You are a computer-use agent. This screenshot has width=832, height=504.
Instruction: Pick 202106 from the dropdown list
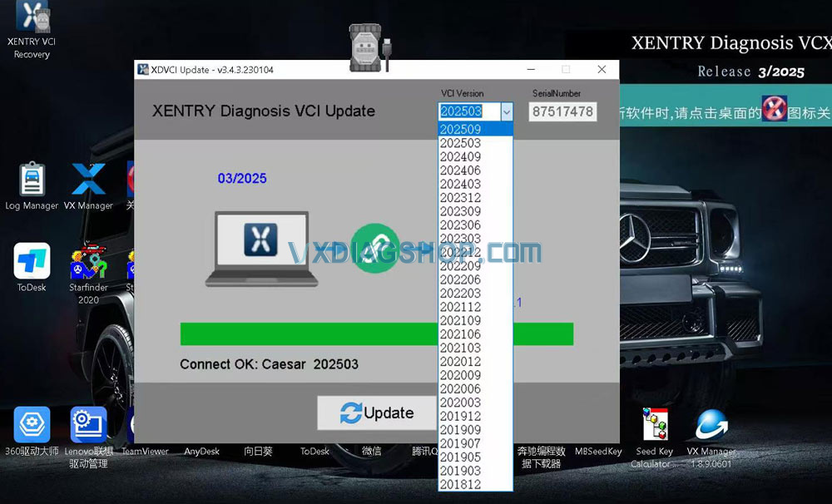tap(475, 334)
